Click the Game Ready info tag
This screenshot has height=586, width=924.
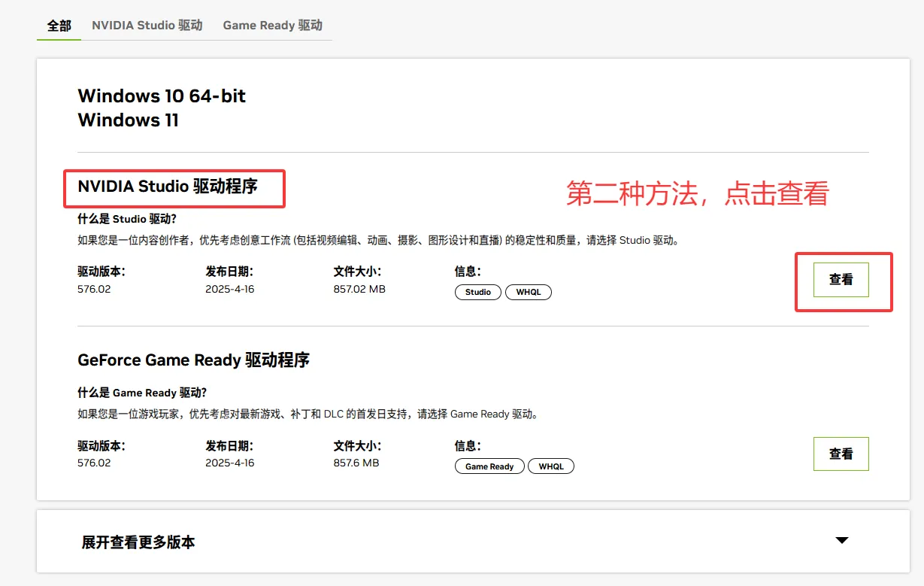click(x=489, y=466)
